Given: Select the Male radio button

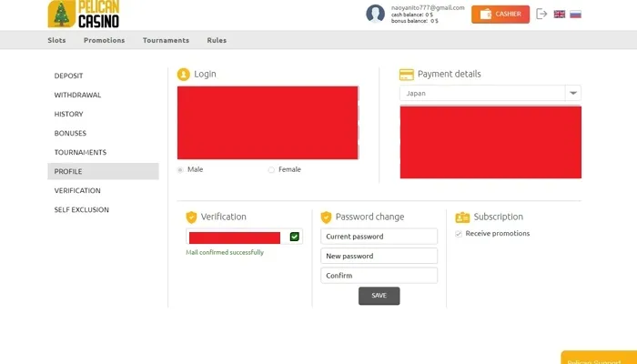Looking at the screenshot, I should (x=180, y=169).
